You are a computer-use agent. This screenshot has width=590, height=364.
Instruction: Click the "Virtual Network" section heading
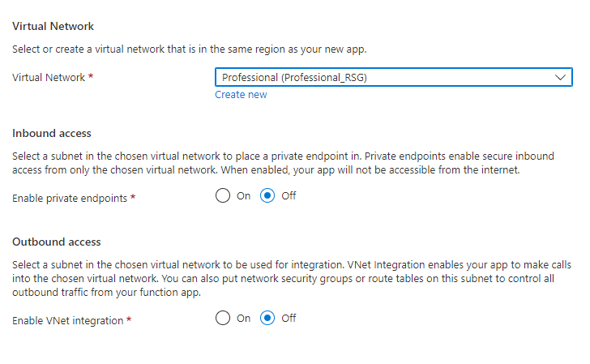[53, 26]
